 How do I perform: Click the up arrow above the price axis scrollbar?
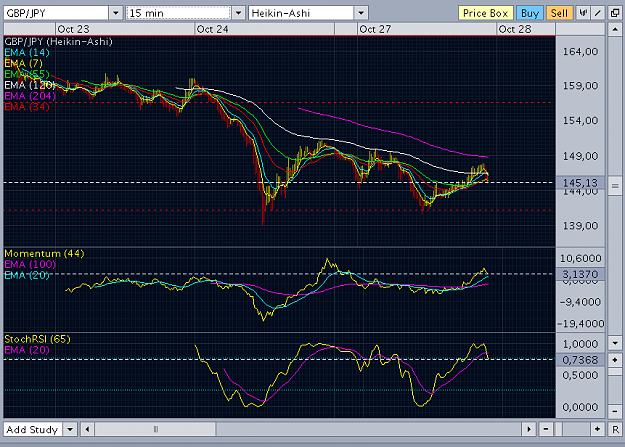tap(615, 29)
